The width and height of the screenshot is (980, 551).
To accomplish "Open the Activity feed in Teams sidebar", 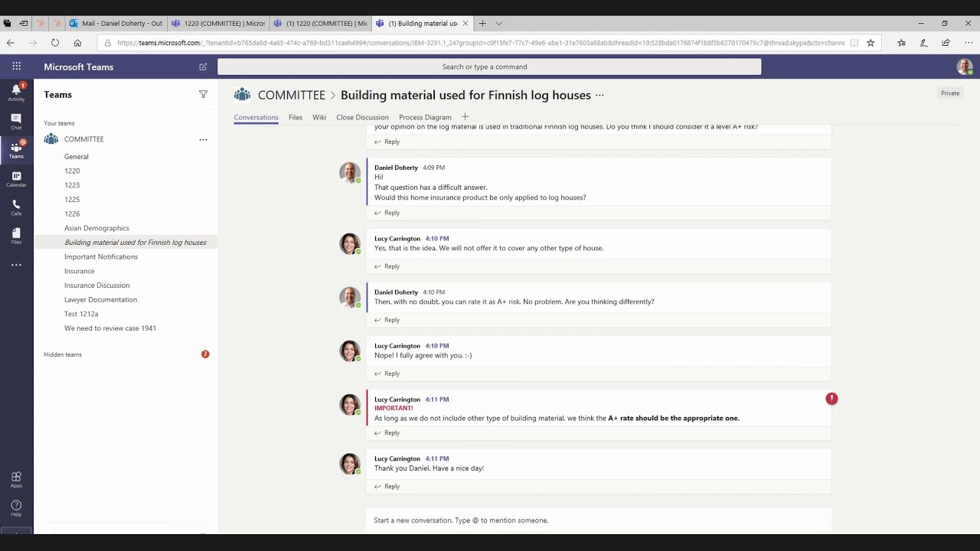I will point(16,92).
